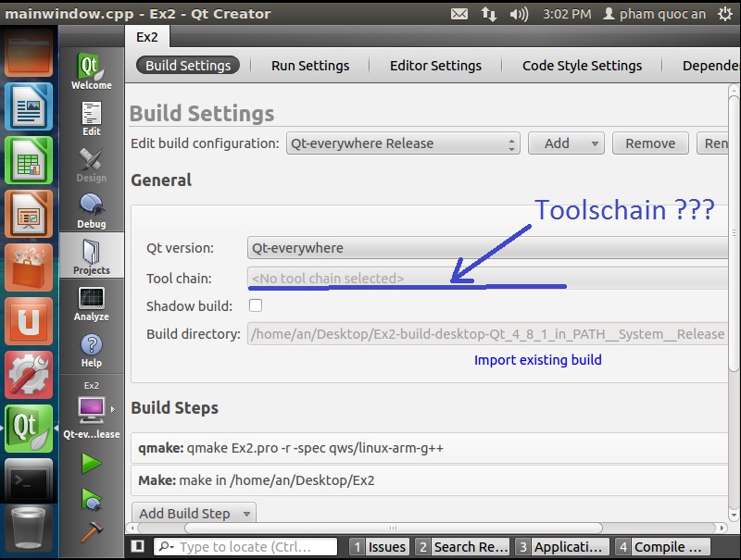Screen dimensions: 741x560
Task: Select the Make build step row
Action: pyautogui.click(x=429, y=480)
